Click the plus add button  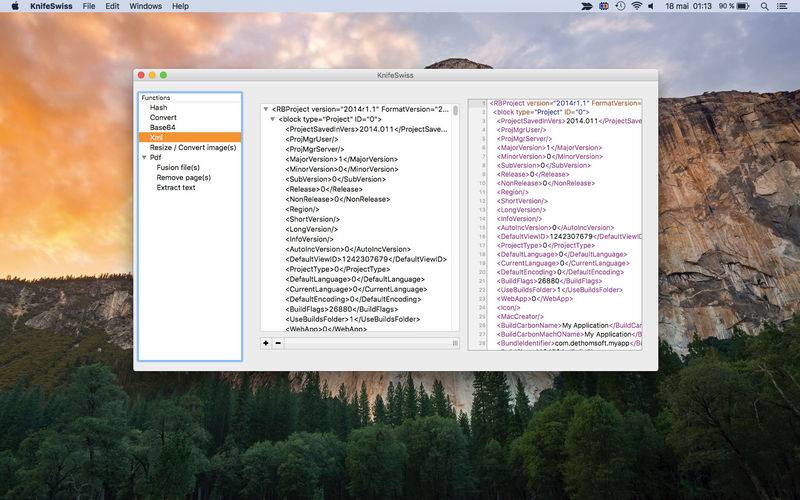tap(266, 343)
